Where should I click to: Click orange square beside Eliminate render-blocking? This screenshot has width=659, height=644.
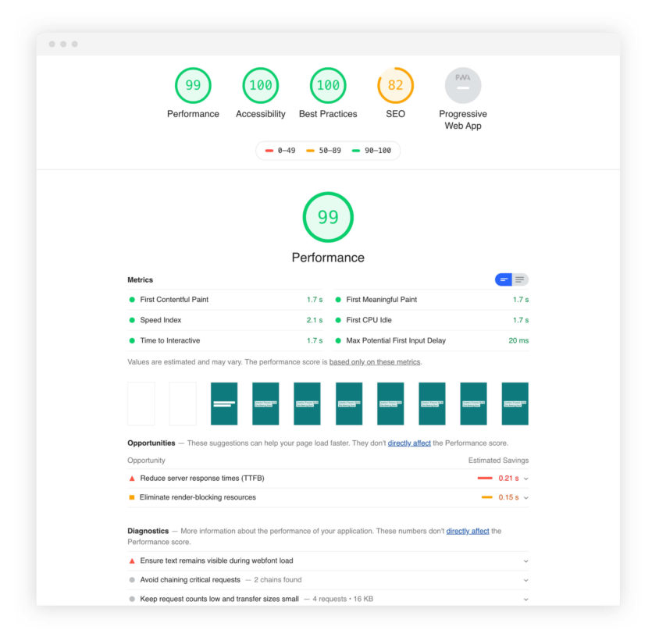[131, 497]
